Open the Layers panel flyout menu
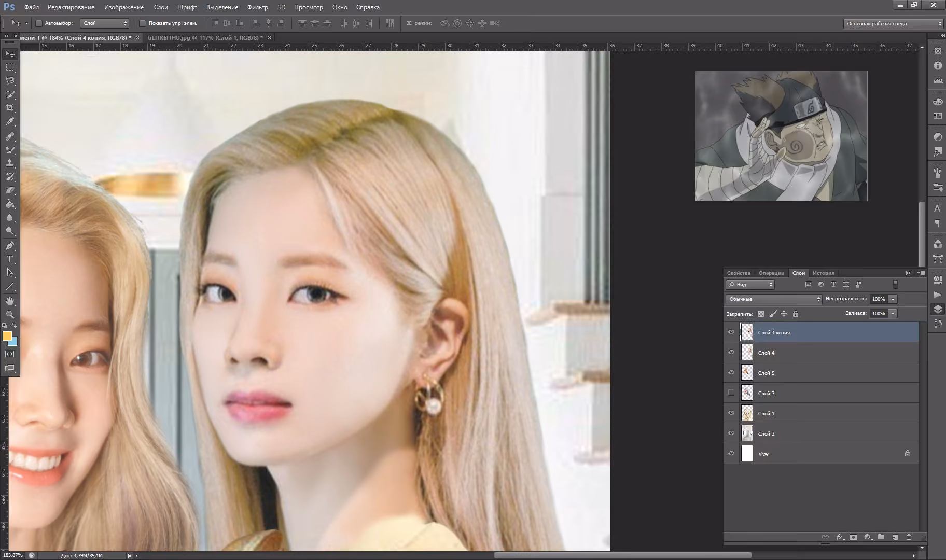Screen dimensions: 946x560 pos(921,273)
